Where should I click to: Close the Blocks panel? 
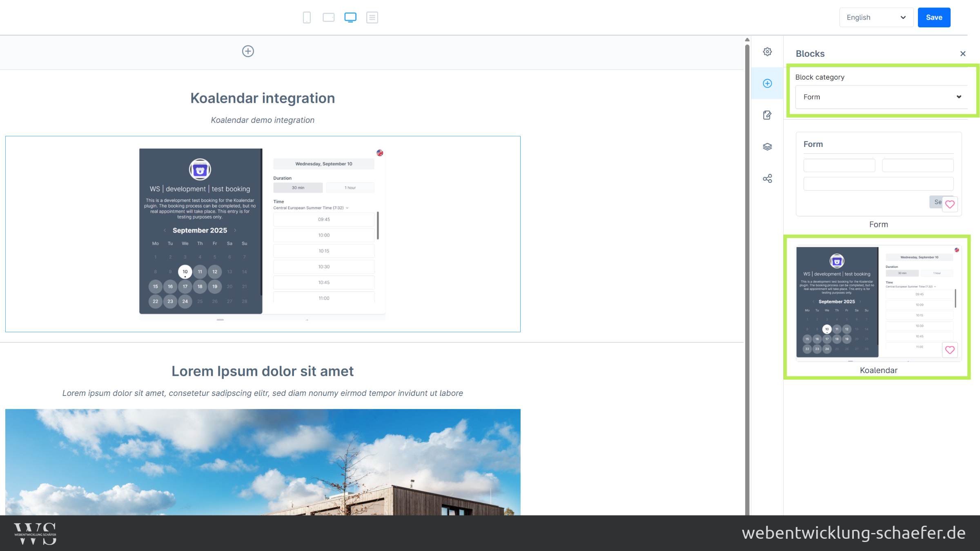(963, 54)
